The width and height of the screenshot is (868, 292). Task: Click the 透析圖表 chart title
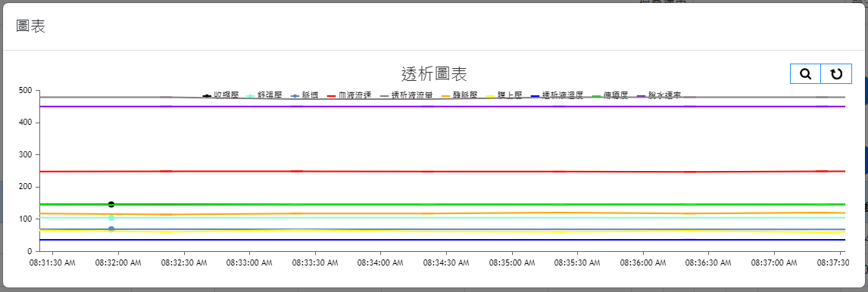coord(435,73)
